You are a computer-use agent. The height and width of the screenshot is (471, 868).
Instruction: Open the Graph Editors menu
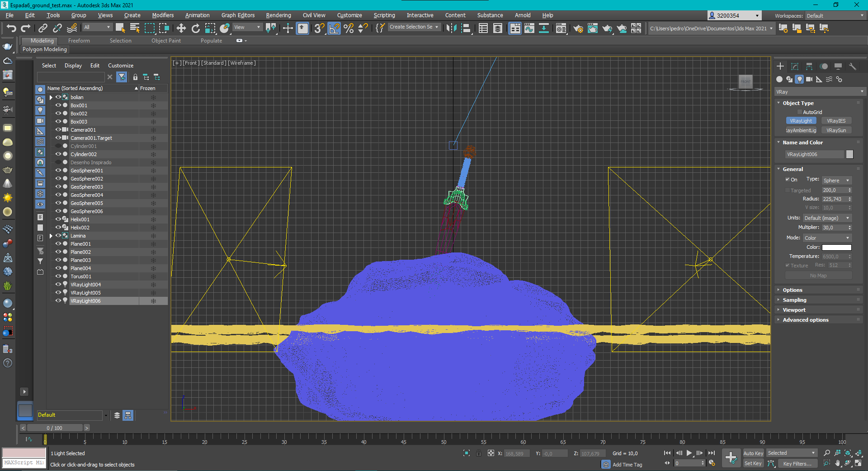[238, 15]
